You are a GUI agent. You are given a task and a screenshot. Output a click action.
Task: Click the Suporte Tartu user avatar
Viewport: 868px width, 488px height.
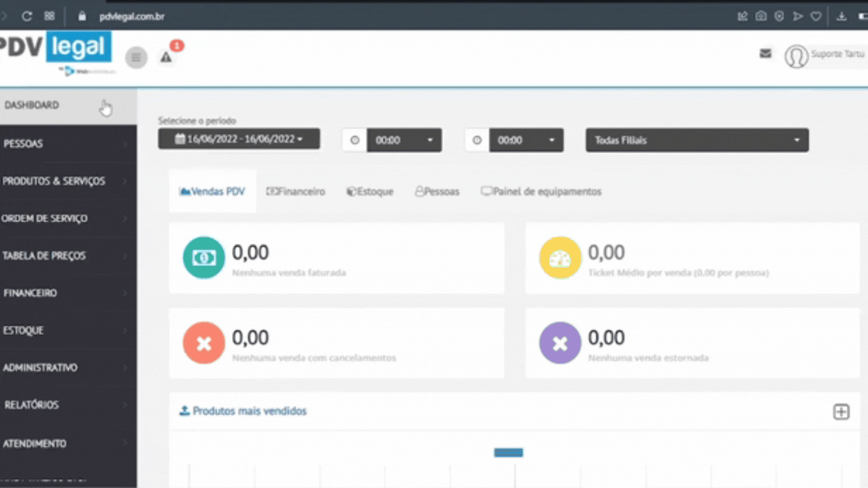(796, 56)
